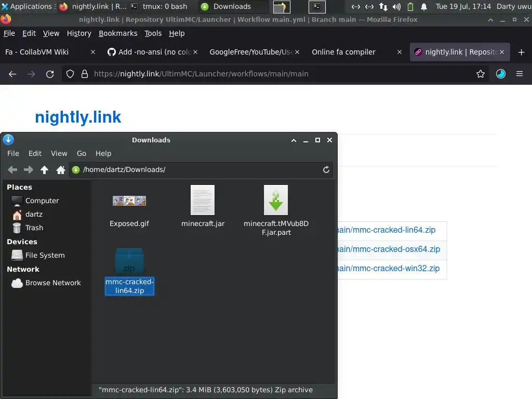
Task: Go forward in Downloads file manager
Action: click(x=29, y=170)
